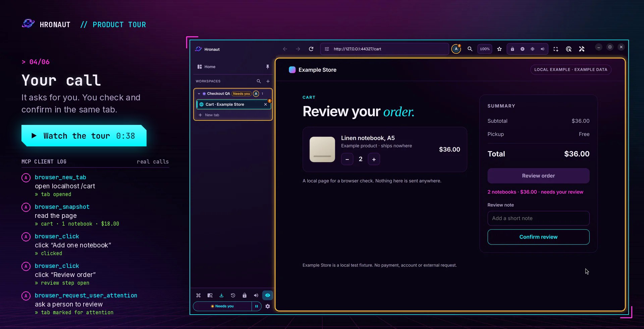Viewport: 644px width, 329px height.
Task: Click the forward navigation arrow
Action: pos(298,49)
